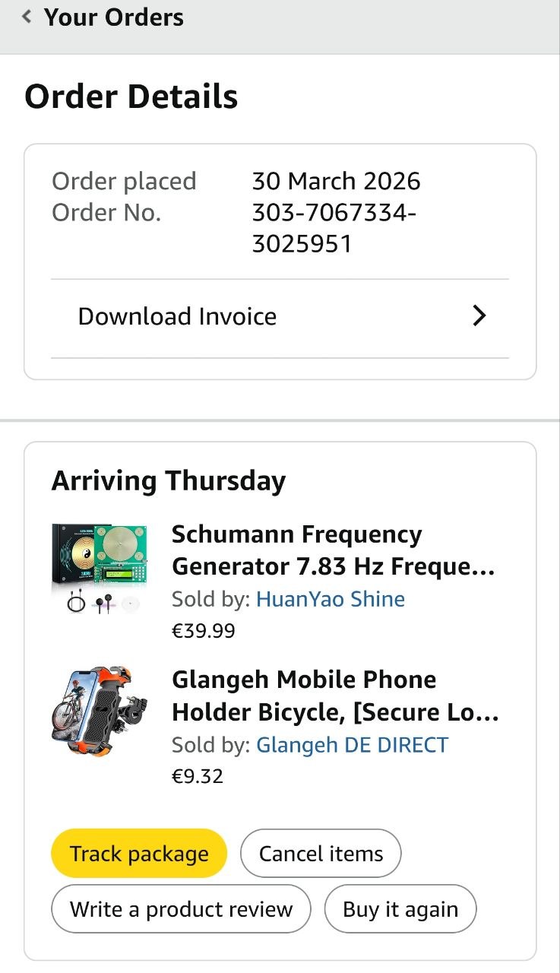The width and height of the screenshot is (560, 973).
Task: Open the bicycle phone holder thumbnail
Action: [x=99, y=713]
